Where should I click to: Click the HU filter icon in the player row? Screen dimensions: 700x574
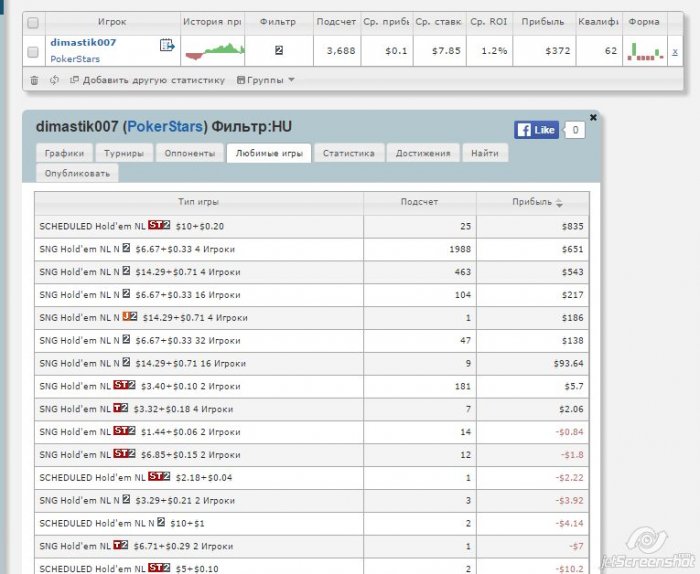(278, 50)
